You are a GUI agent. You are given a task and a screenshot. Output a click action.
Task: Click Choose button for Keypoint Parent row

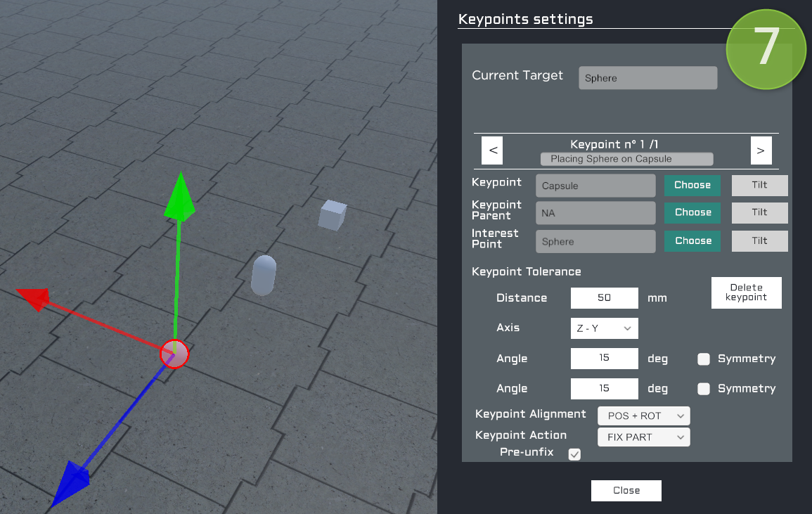692,212
